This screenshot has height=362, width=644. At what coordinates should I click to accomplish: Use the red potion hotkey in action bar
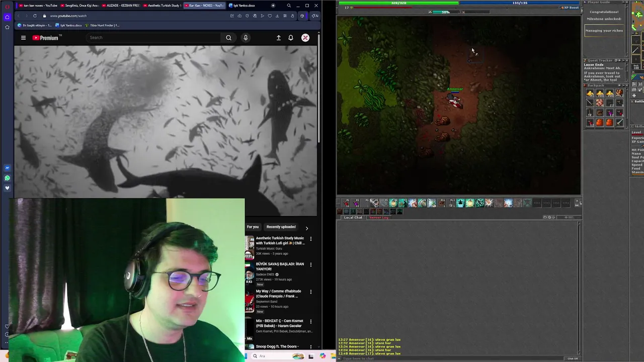click(x=346, y=203)
